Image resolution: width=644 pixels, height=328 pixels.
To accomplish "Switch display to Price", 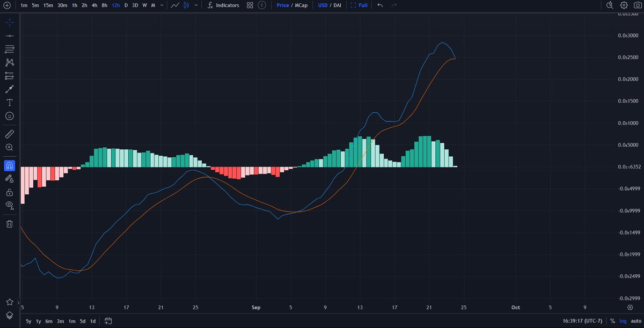I will [283, 5].
